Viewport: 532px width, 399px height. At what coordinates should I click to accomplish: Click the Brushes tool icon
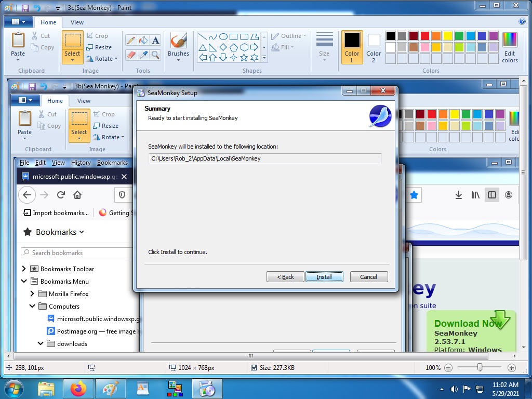pyautogui.click(x=179, y=41)
